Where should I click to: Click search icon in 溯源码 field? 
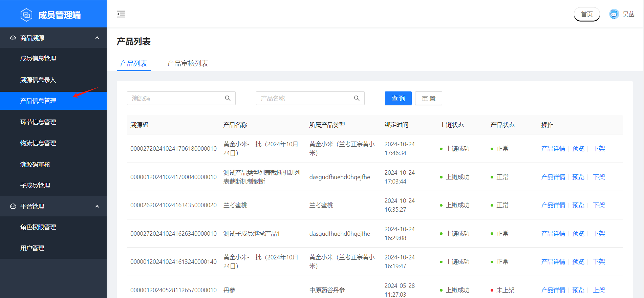click(x=228, y=98)
